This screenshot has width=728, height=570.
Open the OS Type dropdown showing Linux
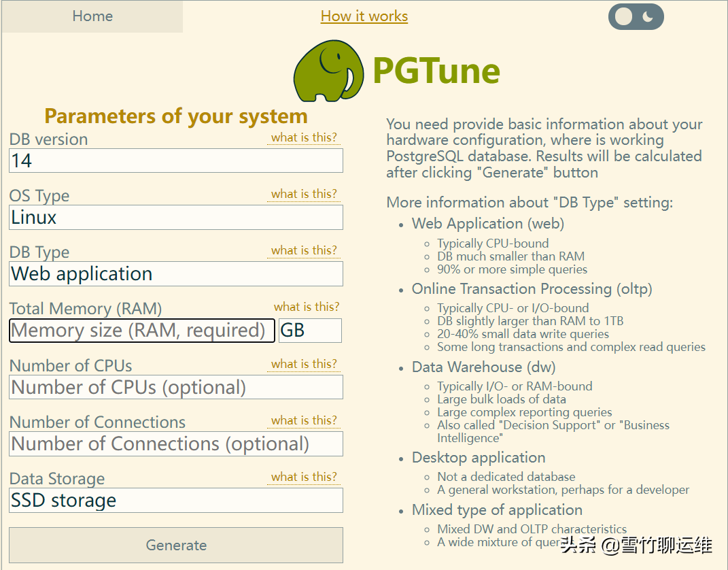pos(176,218)
